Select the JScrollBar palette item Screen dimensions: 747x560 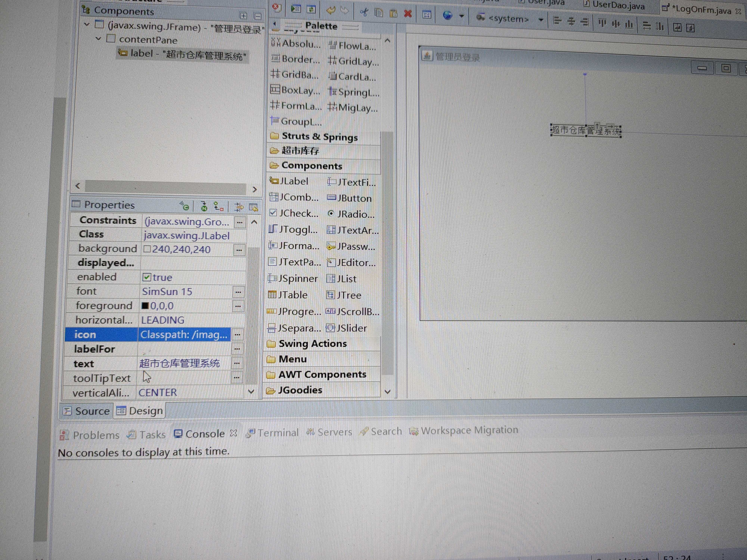click(353, 312)
